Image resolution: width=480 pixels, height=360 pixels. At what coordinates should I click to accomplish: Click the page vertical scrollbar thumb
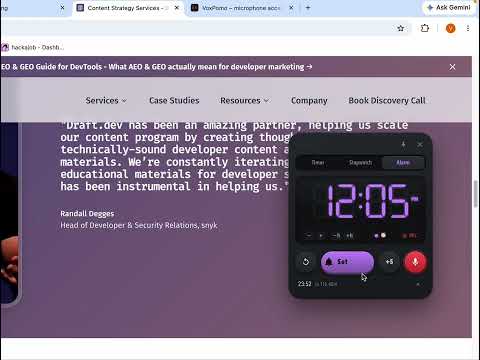tap(476, 194)
